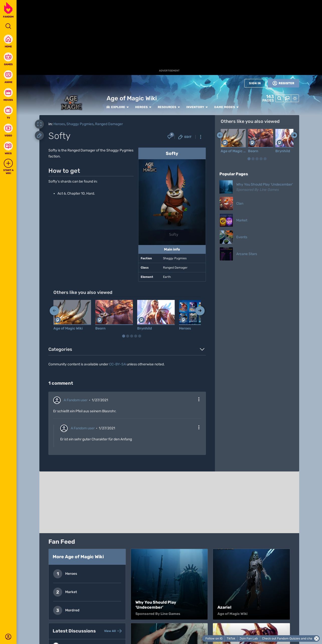The width and height of the screenshot is (322, 644).
Task: Open the Ranged Damager category link
Action: 109,124
